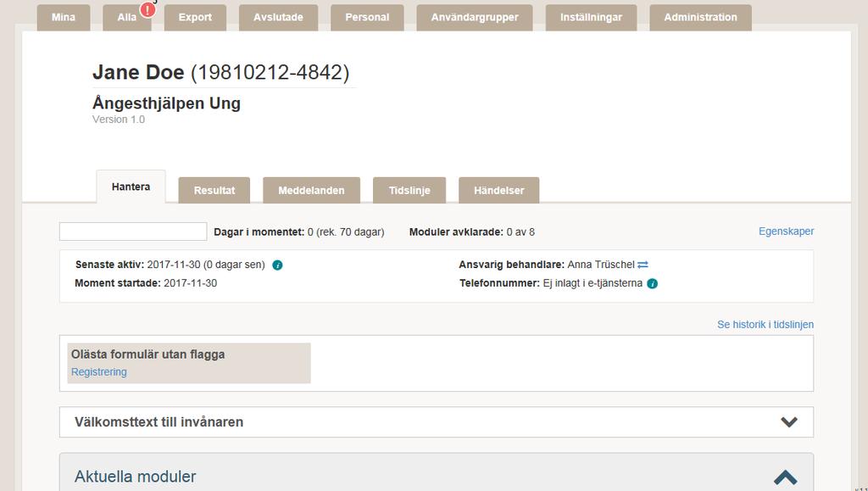Go to the Personal tab
Image resolution: width=868 pixels, height=491 pixels.
(x=367, y=18)
